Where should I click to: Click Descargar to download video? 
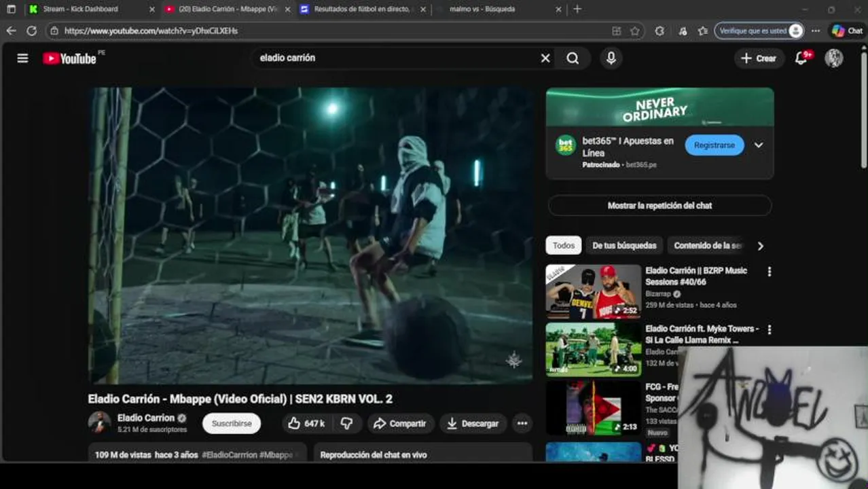473,423
